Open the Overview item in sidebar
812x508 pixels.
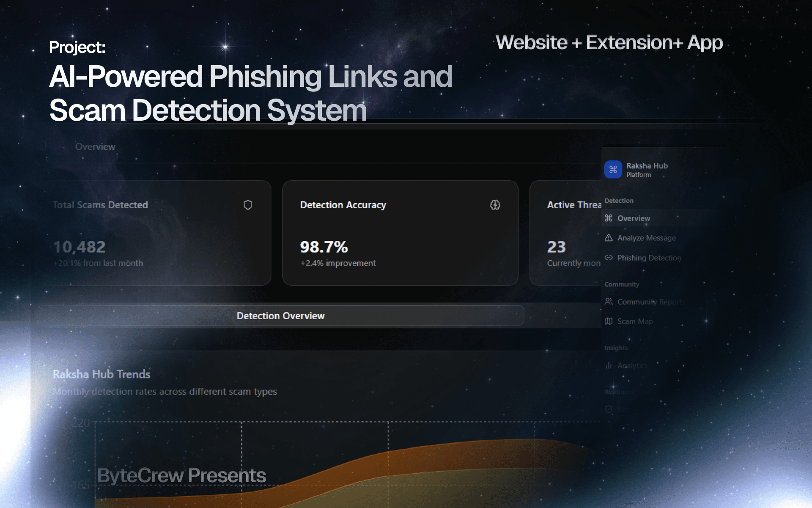click(x=634, y=218)
